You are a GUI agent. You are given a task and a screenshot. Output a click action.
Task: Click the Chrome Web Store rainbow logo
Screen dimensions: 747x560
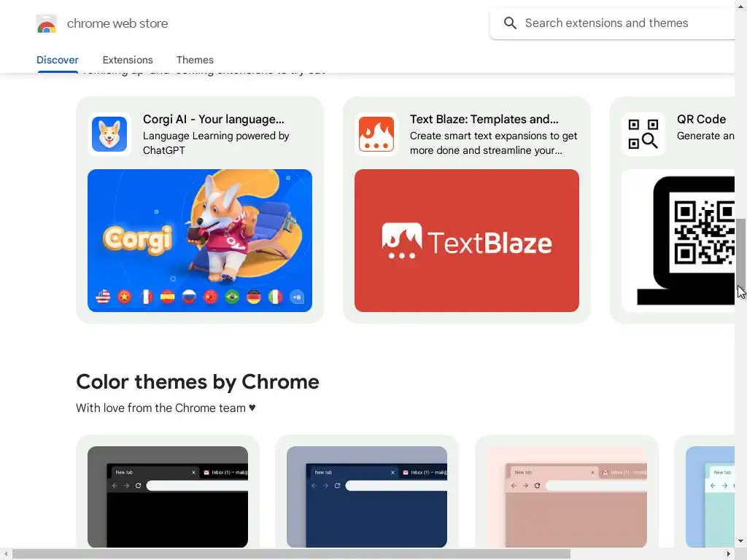47,23
